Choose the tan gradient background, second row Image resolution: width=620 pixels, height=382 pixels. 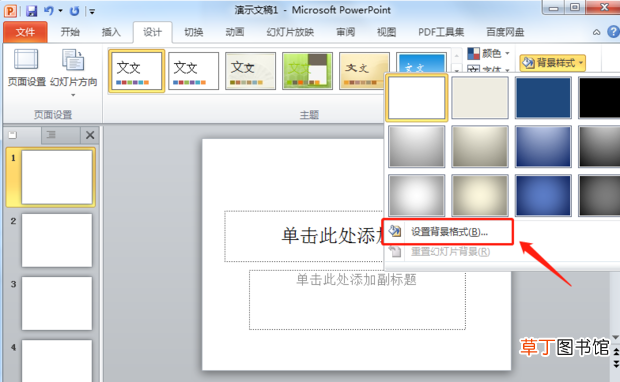click(x=480, y=147)
